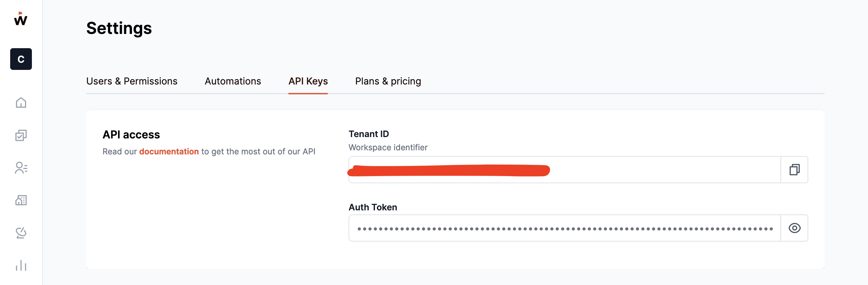Click the "Auth Token" field label
Image resolution: width=868 pixels, height=285 pixels.
[373, 207]
